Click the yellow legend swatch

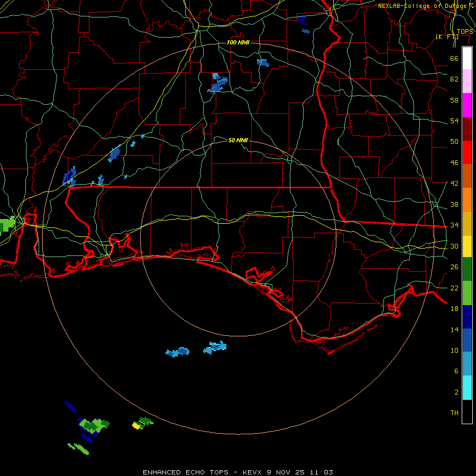click(467, 246)
